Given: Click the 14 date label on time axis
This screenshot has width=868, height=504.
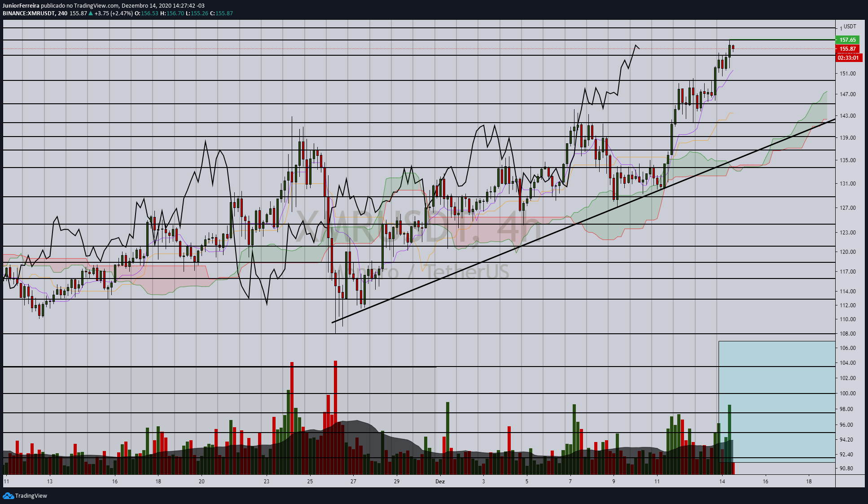Looking at the screenshot, I should (722, 482).
